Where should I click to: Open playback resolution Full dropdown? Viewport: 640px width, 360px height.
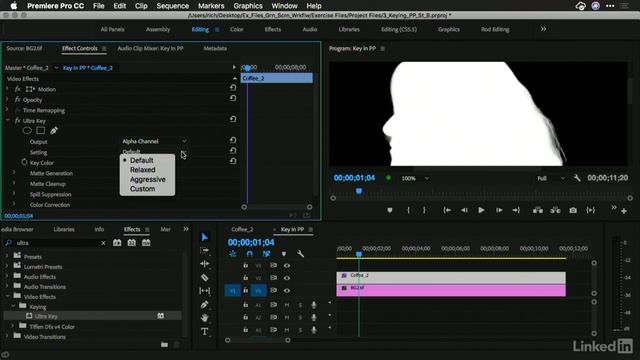click(x=551, y=178)
